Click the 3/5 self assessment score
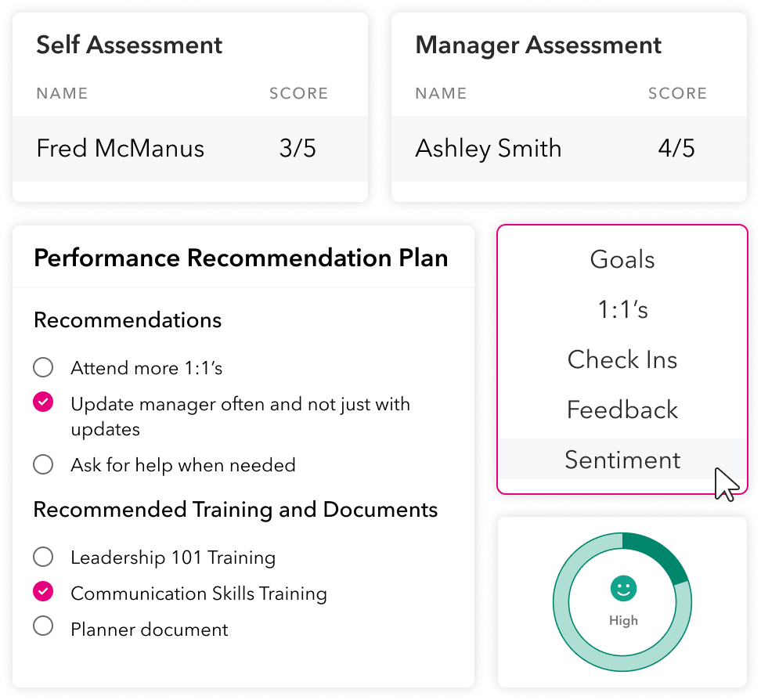Viewport: 761px width, 700px height. point(298,149)
